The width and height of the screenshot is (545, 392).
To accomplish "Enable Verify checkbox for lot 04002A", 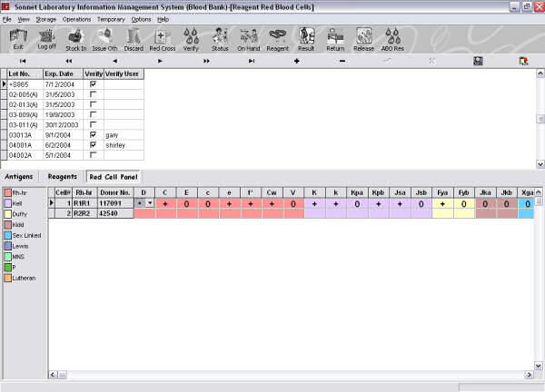I will click(94, 153).
